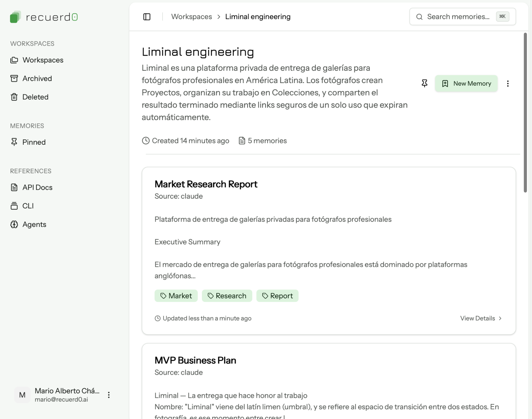Go to Deleted workspaces trash
The height and width of the screenshot is (419, 532).
point(35,97)
